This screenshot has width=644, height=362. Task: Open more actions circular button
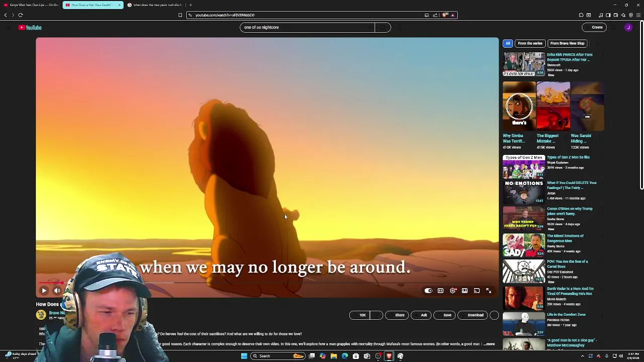click(494, 315)
